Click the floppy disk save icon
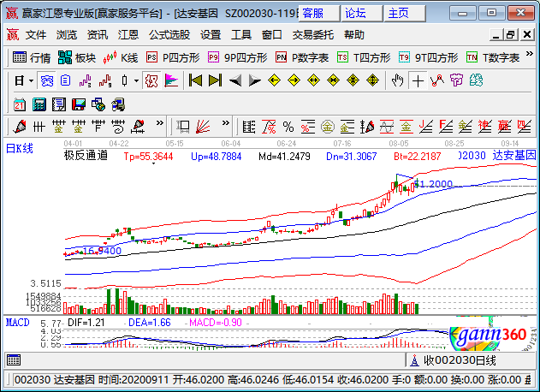The image size is (540, 392). click(79, 104)
